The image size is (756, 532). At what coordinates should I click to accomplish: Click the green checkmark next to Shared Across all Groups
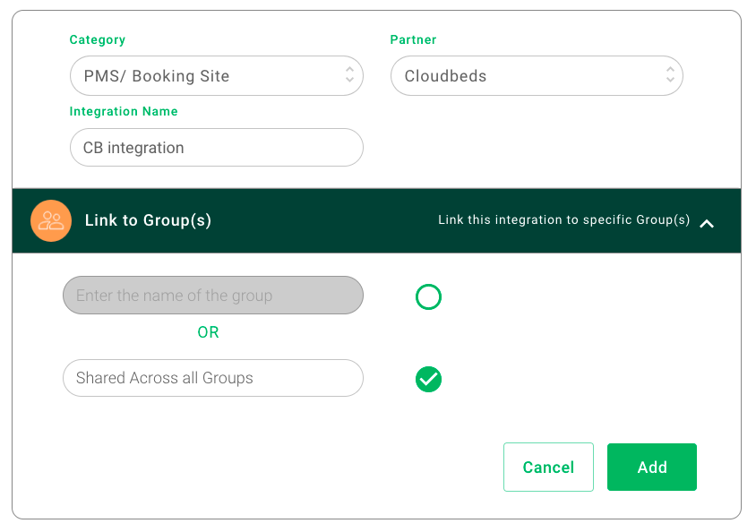(428, 379)
